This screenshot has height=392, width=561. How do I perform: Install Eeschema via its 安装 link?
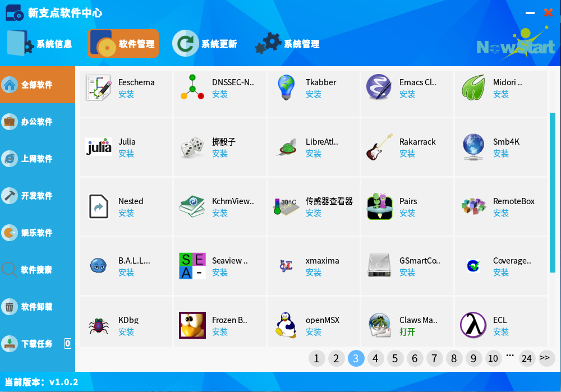point(126,94)
